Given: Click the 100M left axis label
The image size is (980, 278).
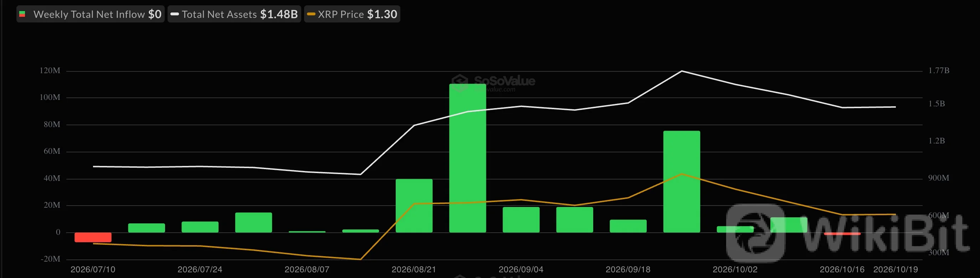Looking at the screenshot, I should pos(50,97).
